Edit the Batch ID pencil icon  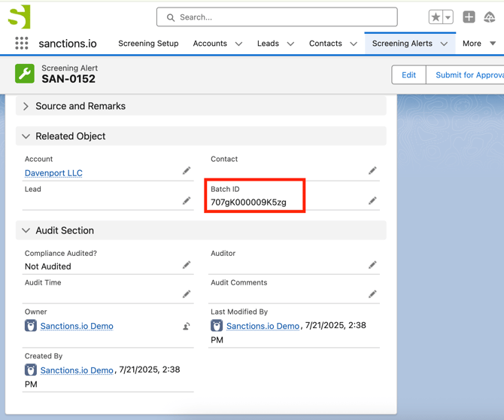pyautogui.click(x=372, y=201)
